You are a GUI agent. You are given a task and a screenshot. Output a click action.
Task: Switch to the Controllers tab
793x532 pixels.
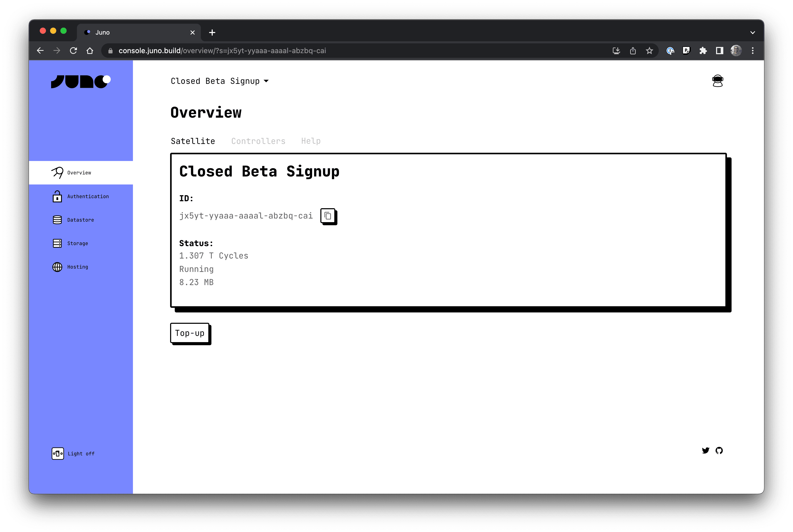coord(258,141)
